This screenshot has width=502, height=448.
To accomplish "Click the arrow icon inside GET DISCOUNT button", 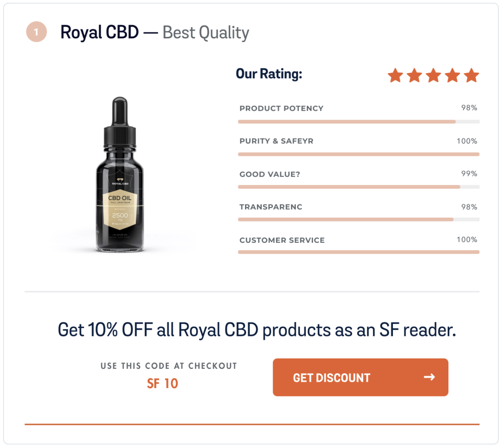I will click(x=430, y=377).
